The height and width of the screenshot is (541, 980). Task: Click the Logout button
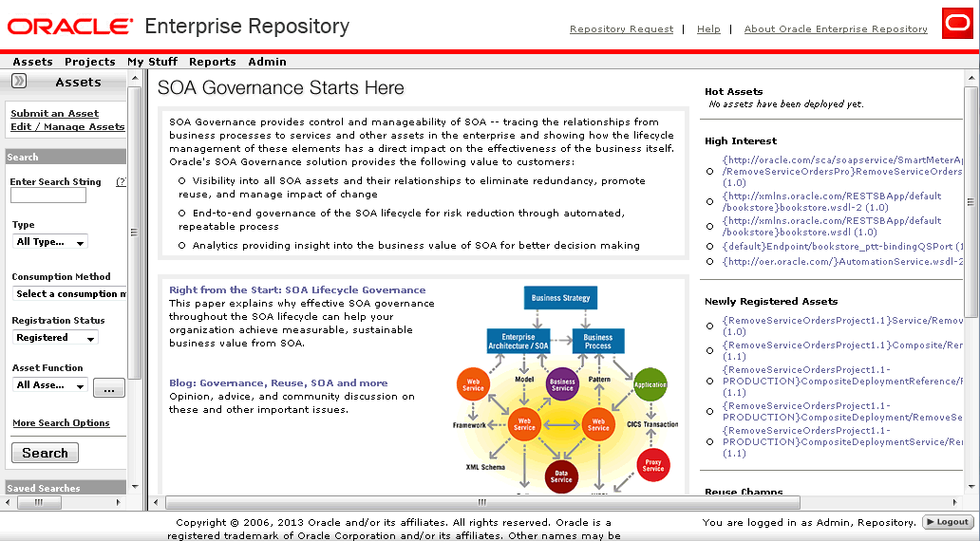click(x=948, y=522)
